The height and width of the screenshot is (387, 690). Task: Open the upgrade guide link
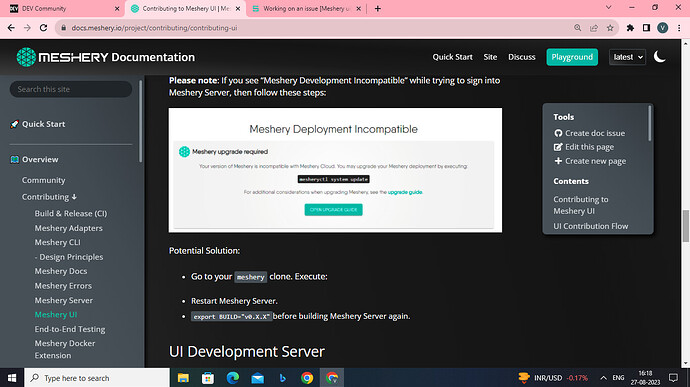[x=405, y=192]
